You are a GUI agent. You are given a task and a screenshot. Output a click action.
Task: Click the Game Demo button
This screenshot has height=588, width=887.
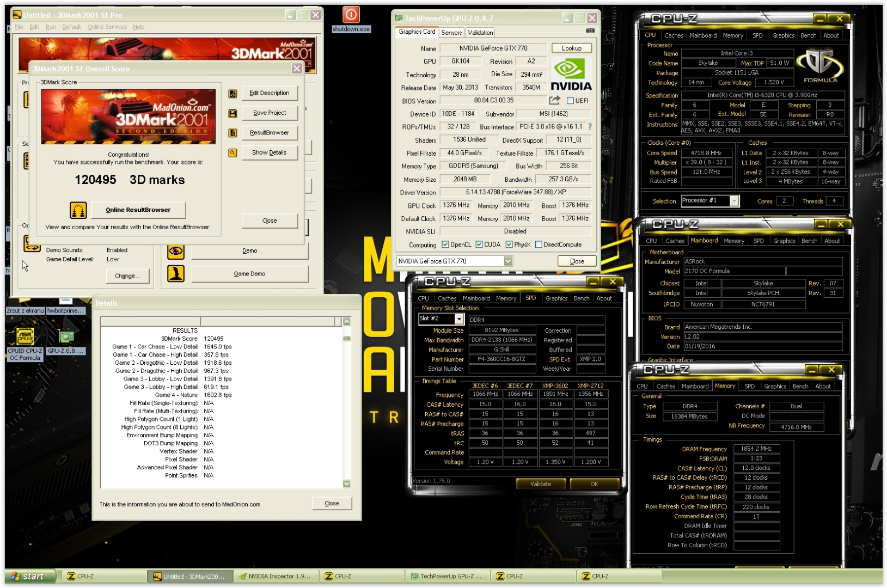pyautogui.click(x=250, y=274)
